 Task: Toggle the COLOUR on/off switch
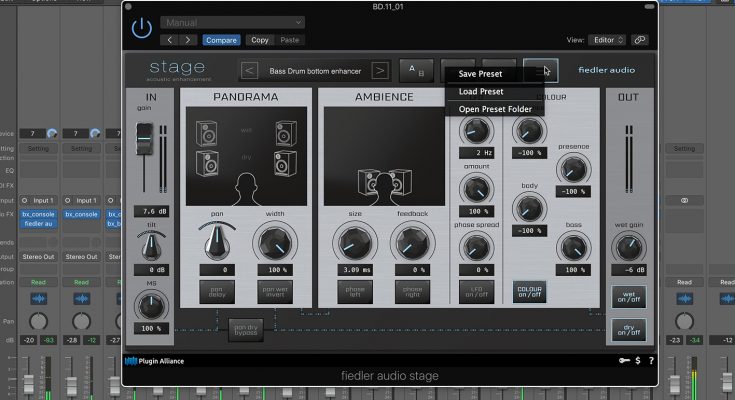(529, 291)
